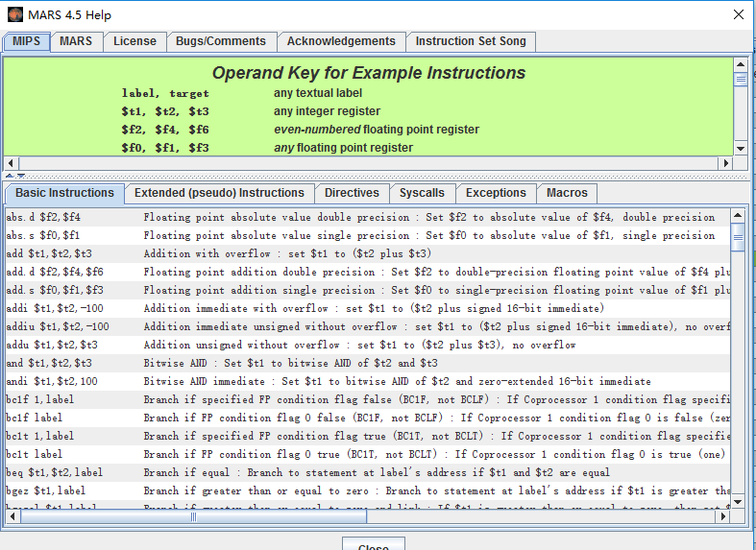Select Extended (pseudo) Instructions tab
Image resolution: width=756 pixels, height=550 pixels.
pos(219,193)
